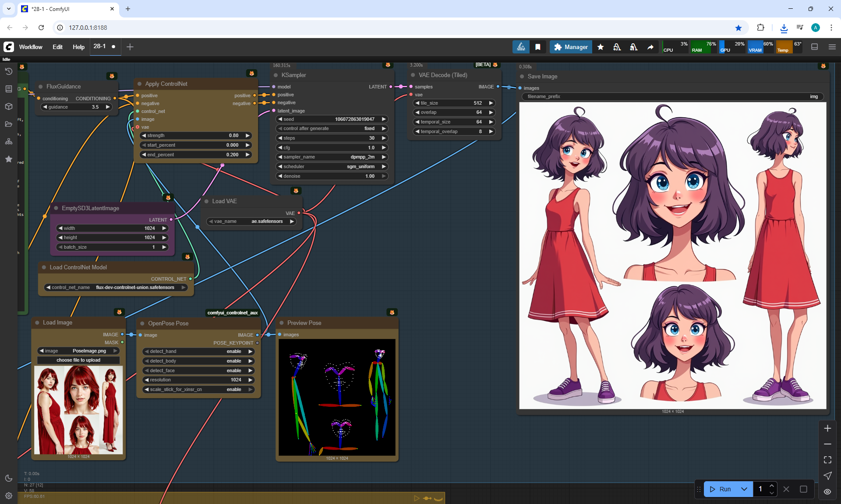Image resolution: width=841 pixels, height=504 pixels.
Task: Open the queue history sidebar icon
Action: 8,71
